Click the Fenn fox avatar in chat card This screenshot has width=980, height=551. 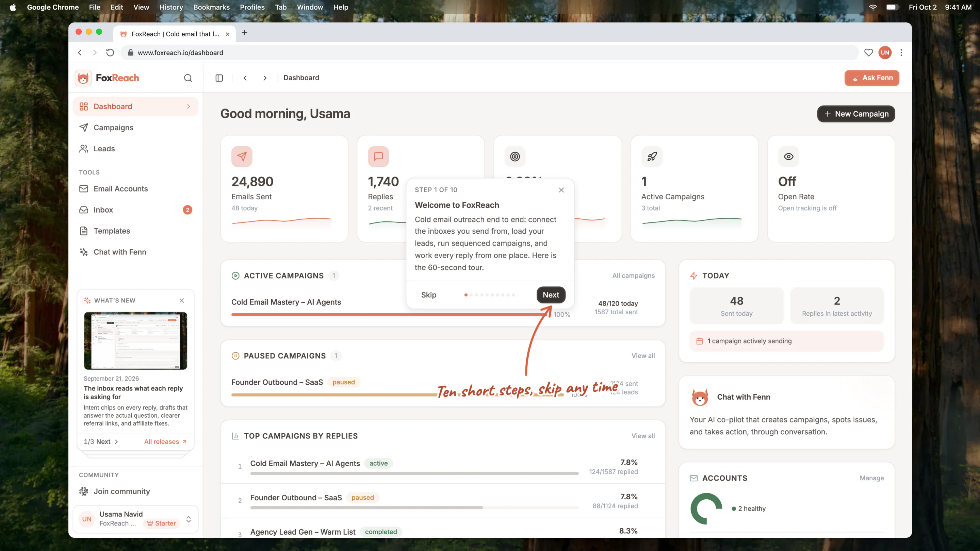[x=699, y=397]
